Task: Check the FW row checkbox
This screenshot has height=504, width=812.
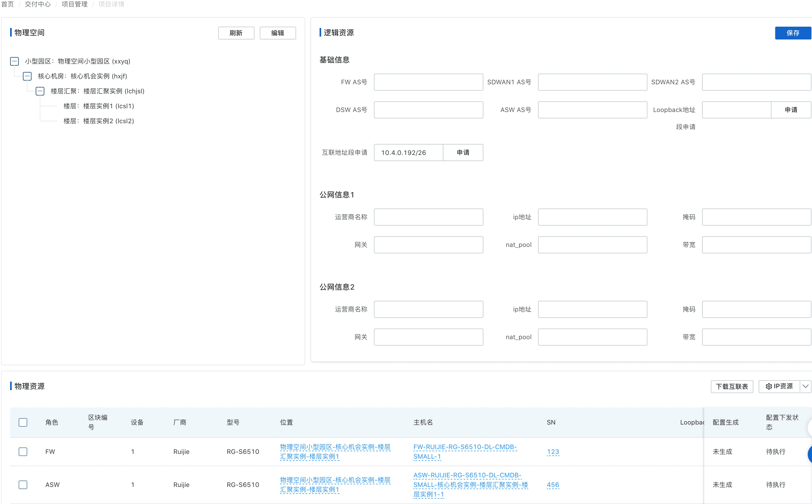Action: click(23, 452)
